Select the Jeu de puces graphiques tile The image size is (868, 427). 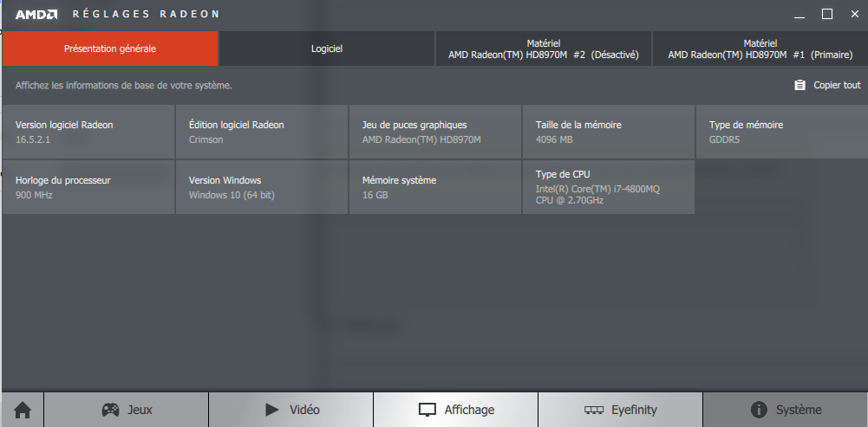tap(435, 132)
